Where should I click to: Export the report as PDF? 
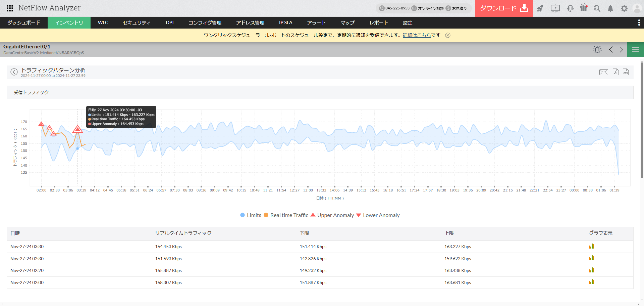(x=615, y=72)
